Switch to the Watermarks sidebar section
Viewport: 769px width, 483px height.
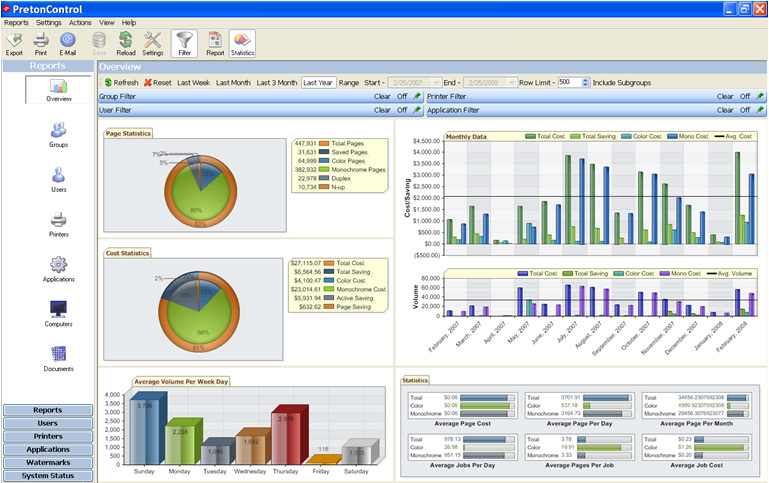coord(48,462)
